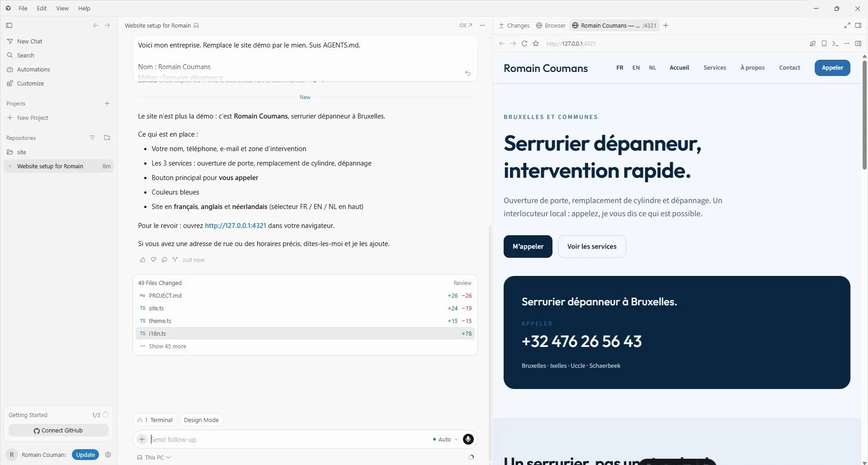Switch to the Changes tab
The height and width of the screenshot is (465, 868).
(514, 25)
